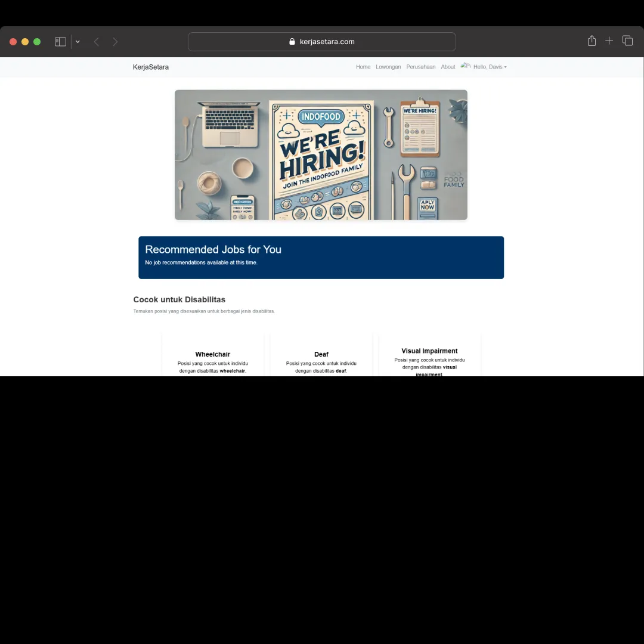The height and width of the screenshot is (644, 644).
Task: Open the Wheelchair category card
Action: pos(213,355)
